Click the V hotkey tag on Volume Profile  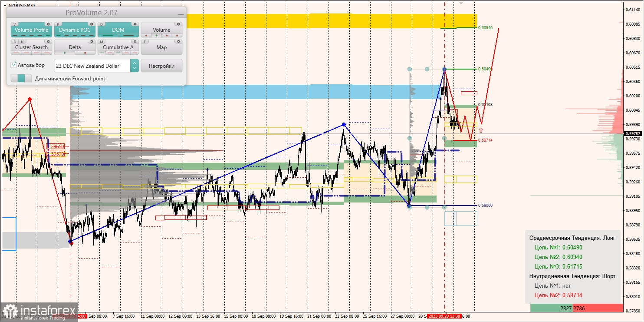coord(15,24)
